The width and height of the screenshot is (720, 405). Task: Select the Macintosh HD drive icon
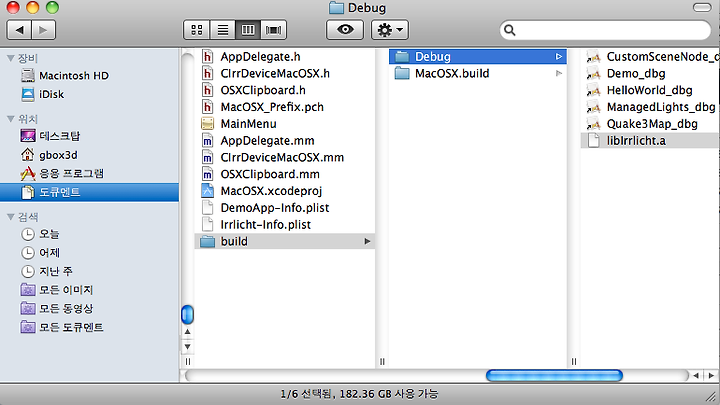[28, 75]
